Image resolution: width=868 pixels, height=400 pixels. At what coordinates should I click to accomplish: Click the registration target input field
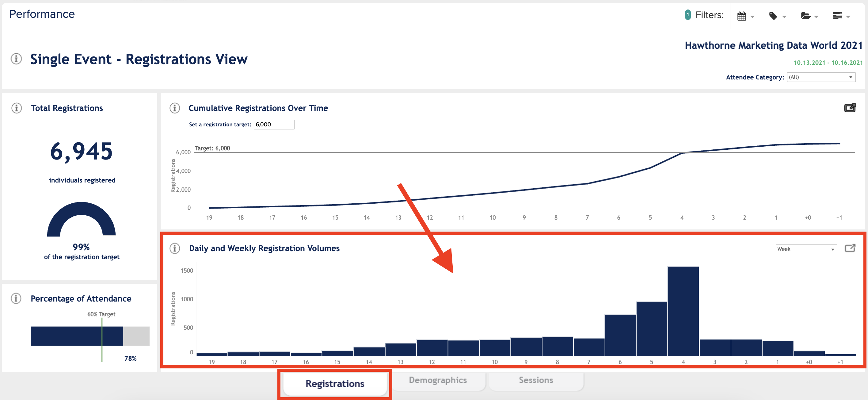pos(274,125)
